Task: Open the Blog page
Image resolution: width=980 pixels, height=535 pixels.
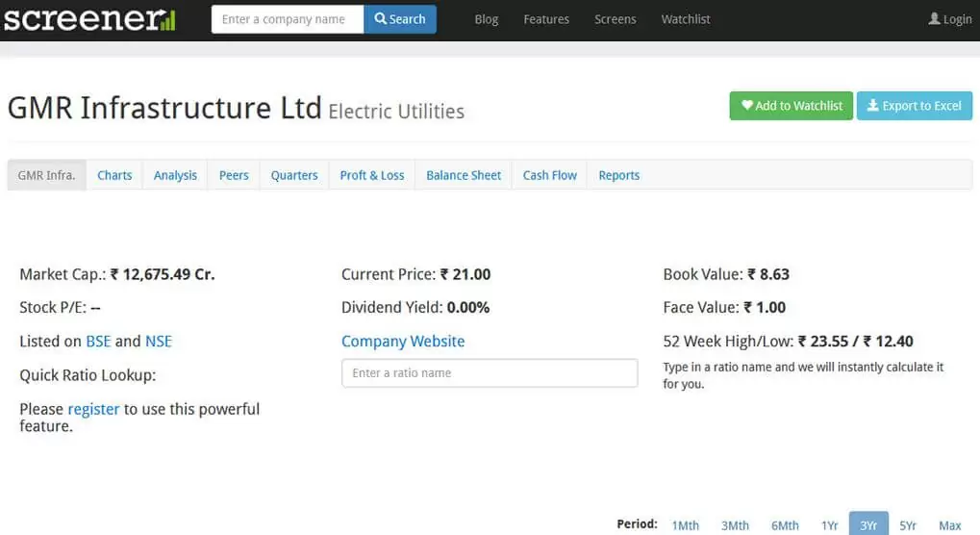Action: [x=487, y=19]
